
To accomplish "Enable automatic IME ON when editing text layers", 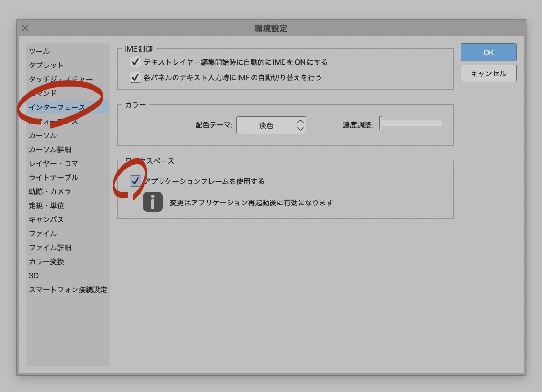I will point(135,62).
